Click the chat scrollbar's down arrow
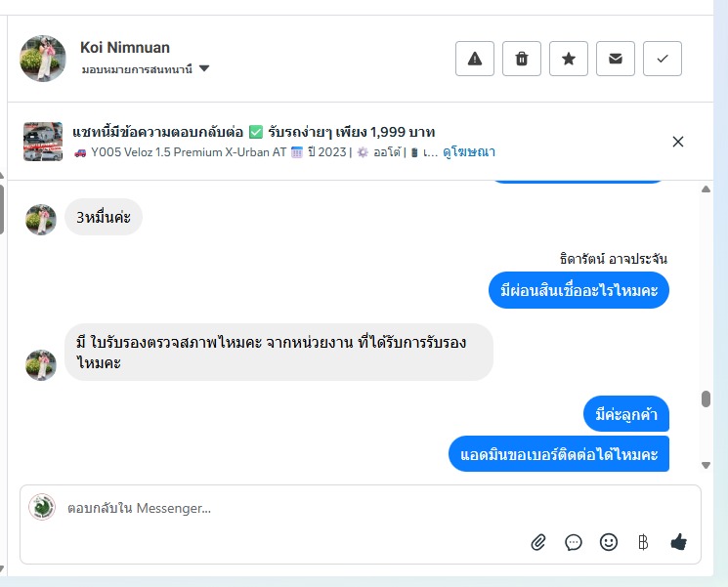 point(707,465)
